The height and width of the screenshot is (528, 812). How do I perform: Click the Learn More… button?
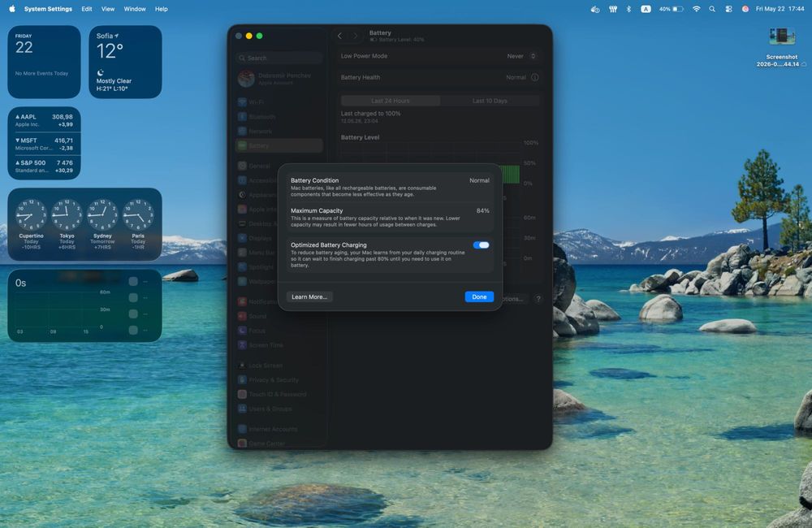pos(309,297)
